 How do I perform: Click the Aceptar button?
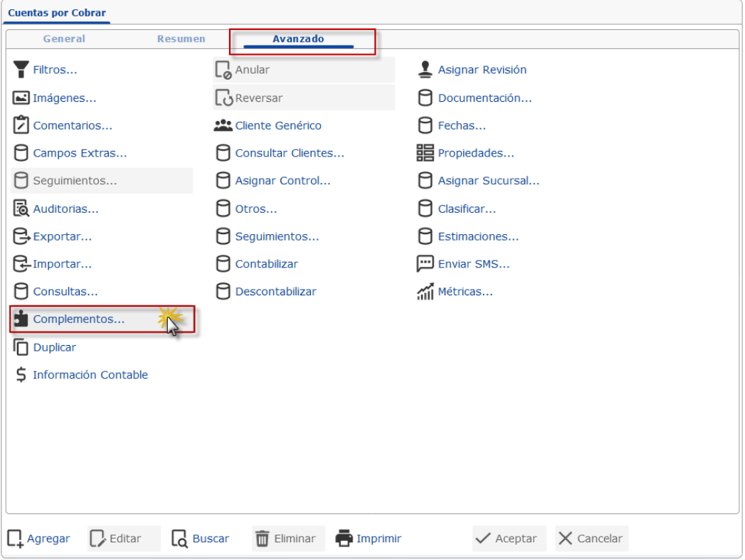(509, 539)
